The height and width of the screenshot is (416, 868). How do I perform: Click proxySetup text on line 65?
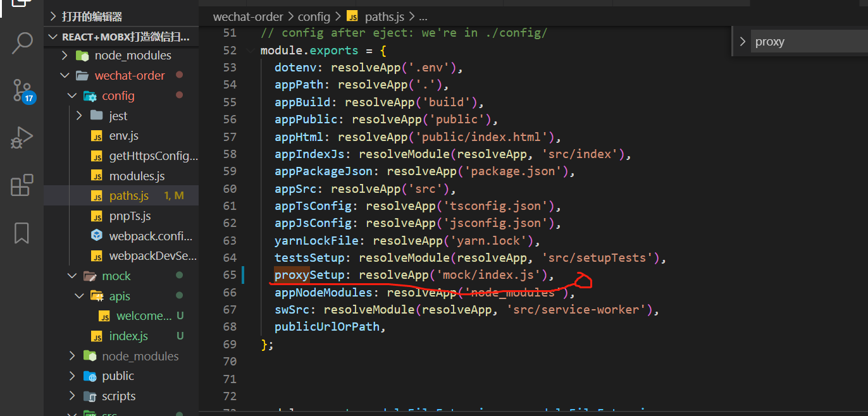tap(309, 275)
